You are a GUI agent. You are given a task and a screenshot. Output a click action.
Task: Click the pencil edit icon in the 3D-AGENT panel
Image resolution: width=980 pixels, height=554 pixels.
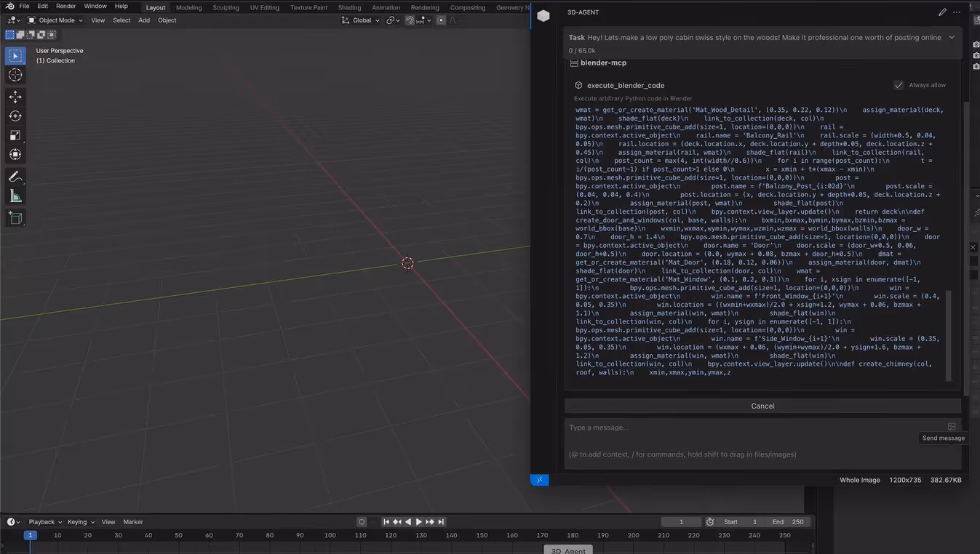pyautogui.click(x=941, y=12)
